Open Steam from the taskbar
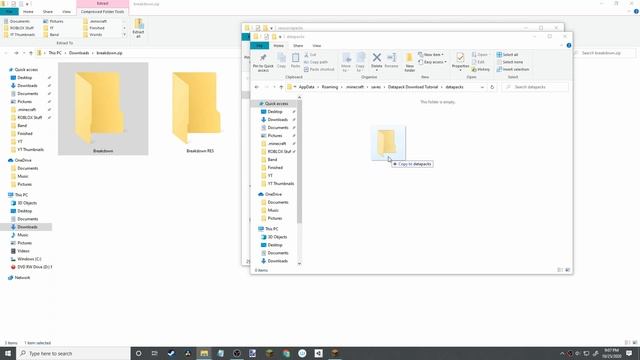Screen dimensions: 640x360 (171, 353)
